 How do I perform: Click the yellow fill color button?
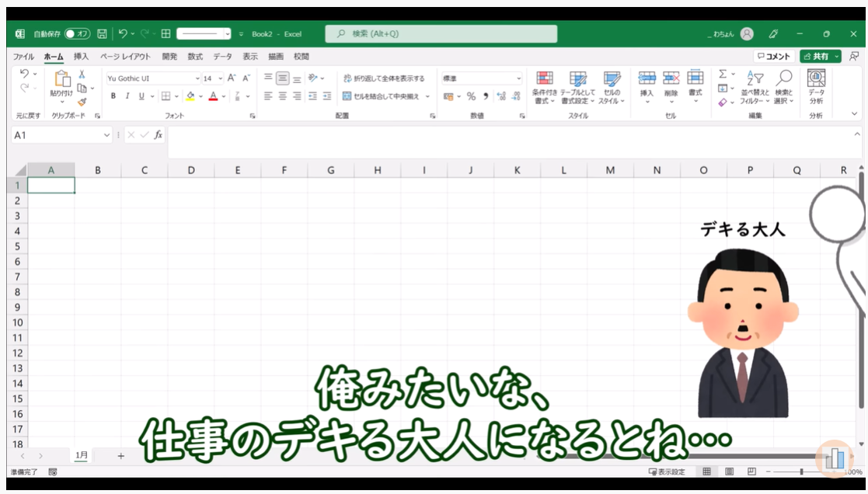point(190,96)
